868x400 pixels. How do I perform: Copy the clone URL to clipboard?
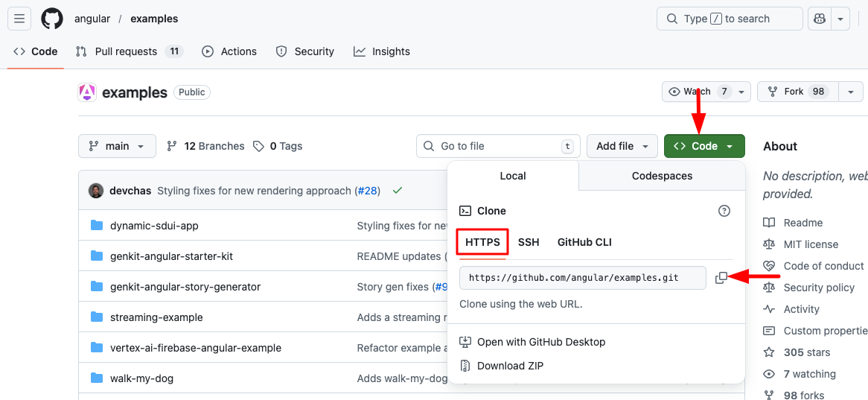pyautogui.click(x=721, y=278)
